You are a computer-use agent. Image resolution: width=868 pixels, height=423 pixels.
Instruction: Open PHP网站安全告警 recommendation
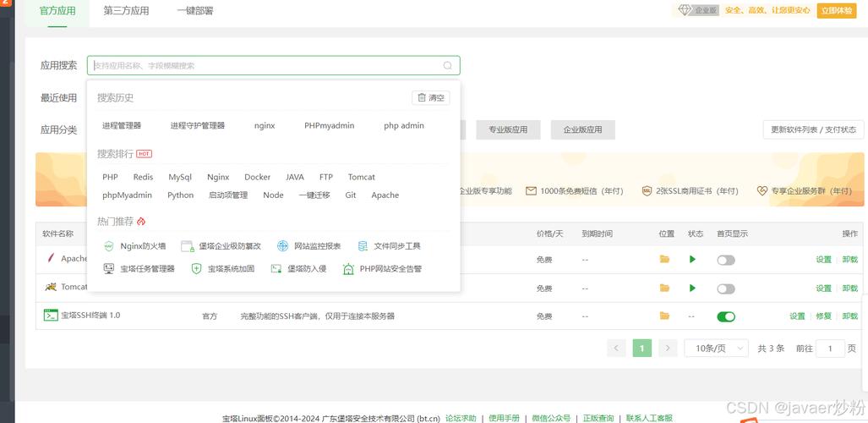[x=382, y=268]
